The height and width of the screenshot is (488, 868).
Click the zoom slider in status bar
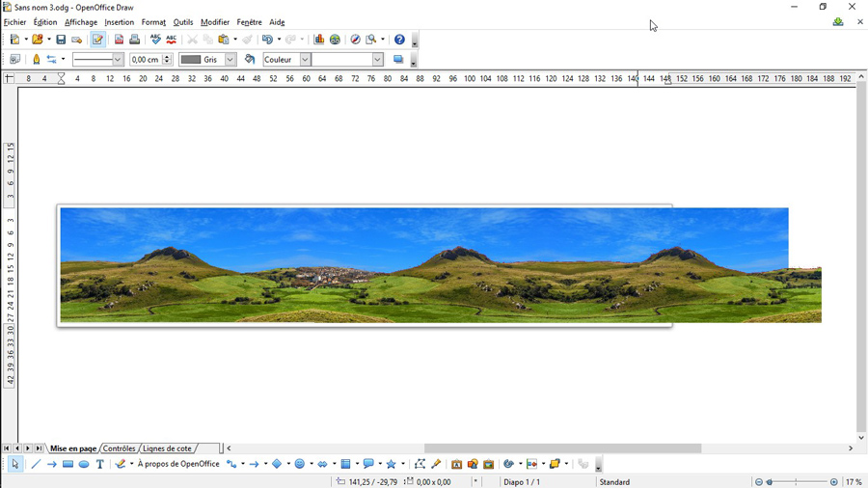click(797, 482)
